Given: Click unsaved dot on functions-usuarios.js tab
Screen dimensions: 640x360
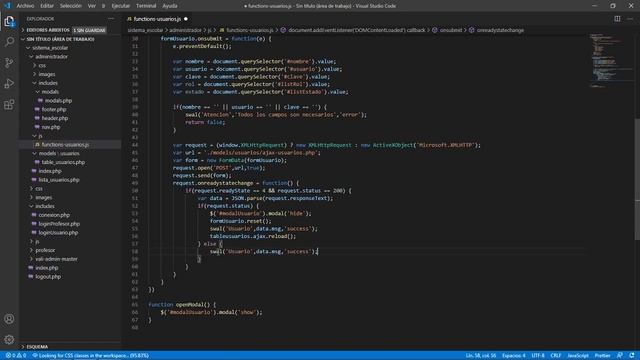Looking at the screenshot, I should tap(186, 19).
